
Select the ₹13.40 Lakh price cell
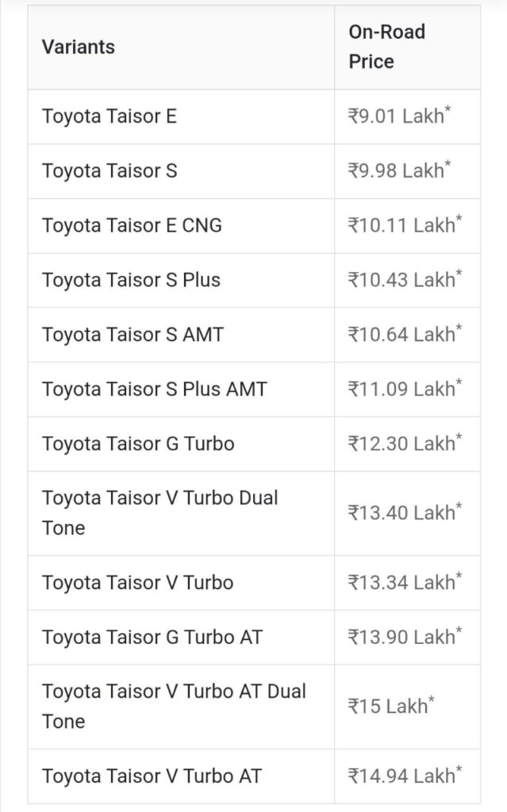click(405, 513)
